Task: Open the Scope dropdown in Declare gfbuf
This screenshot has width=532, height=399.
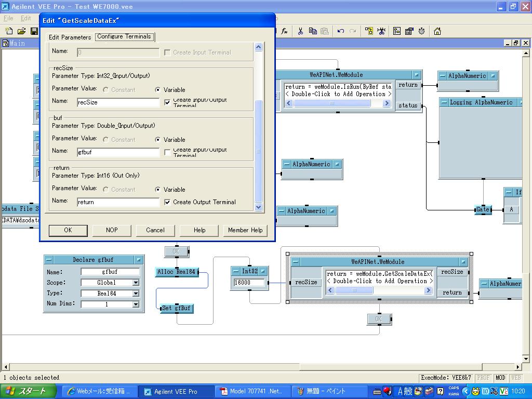Action: [136, 283]
